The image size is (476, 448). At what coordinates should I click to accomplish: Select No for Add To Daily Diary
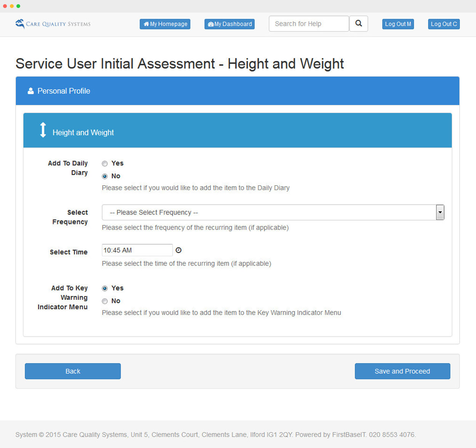click(105, 176)
